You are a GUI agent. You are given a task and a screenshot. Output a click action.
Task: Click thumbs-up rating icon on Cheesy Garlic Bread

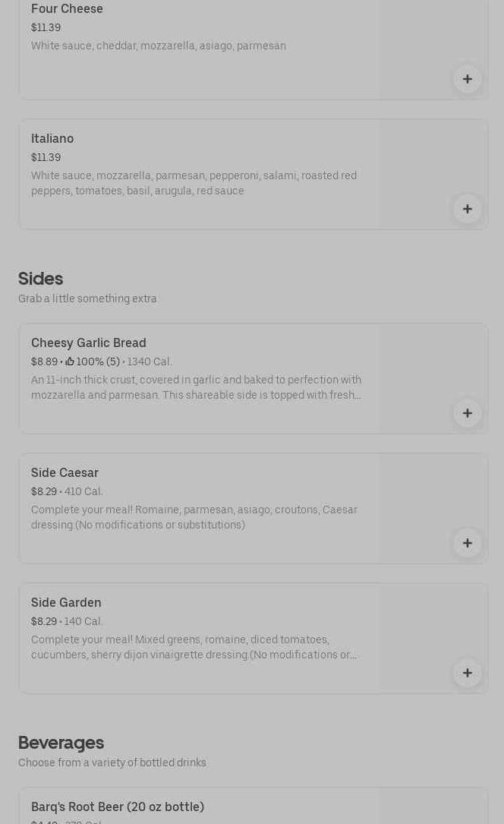pyautogui.click(x=70, y=362)
